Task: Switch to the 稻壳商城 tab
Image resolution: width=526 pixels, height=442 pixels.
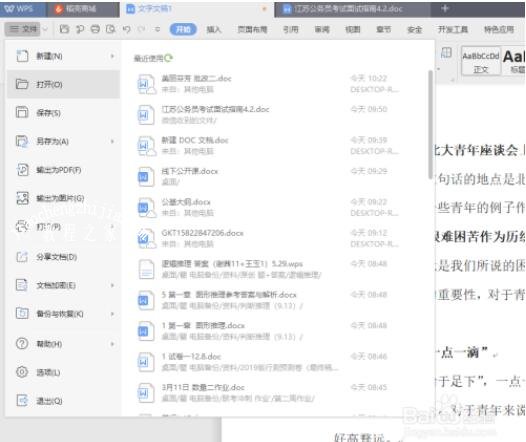Action: click(x=82, y=9)
